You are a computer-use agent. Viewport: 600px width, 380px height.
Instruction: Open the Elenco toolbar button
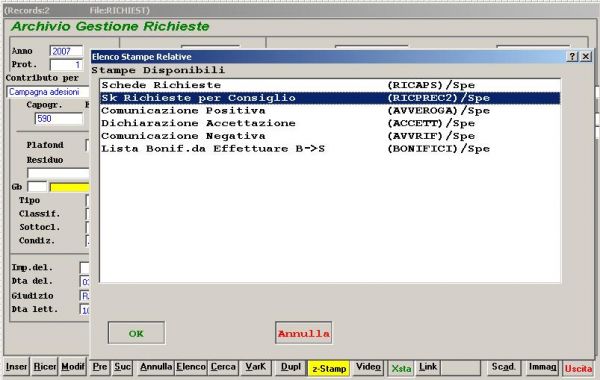[191, 367]
